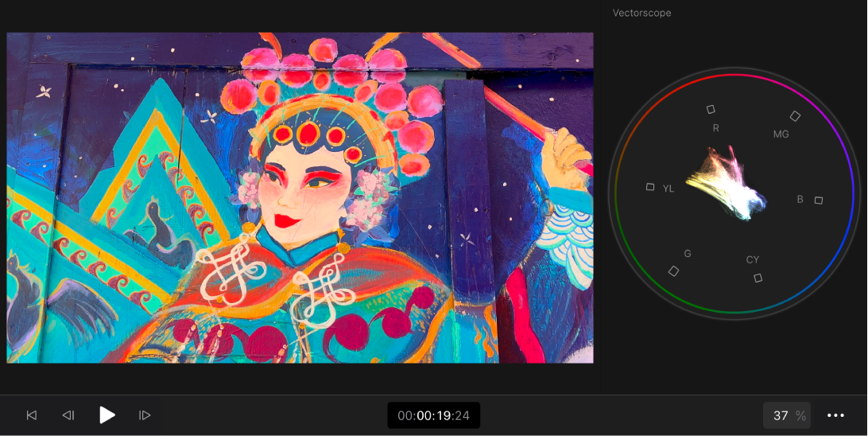This screenshot has width=868, height=436.
Task: Start playback with the Play button
Action: coord(107,415)
